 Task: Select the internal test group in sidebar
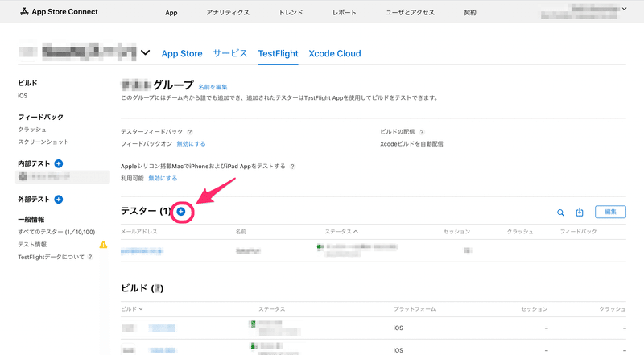(x=63, y=176)
